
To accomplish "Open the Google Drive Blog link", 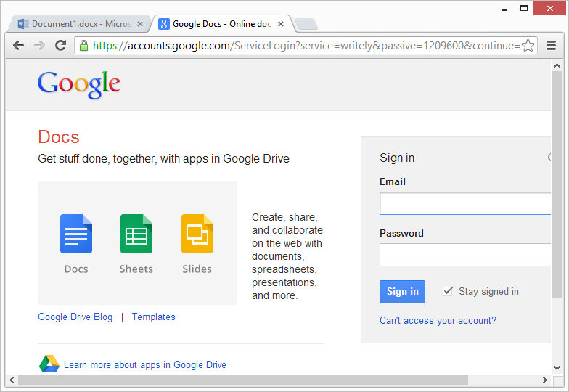I will pos(75,317).
